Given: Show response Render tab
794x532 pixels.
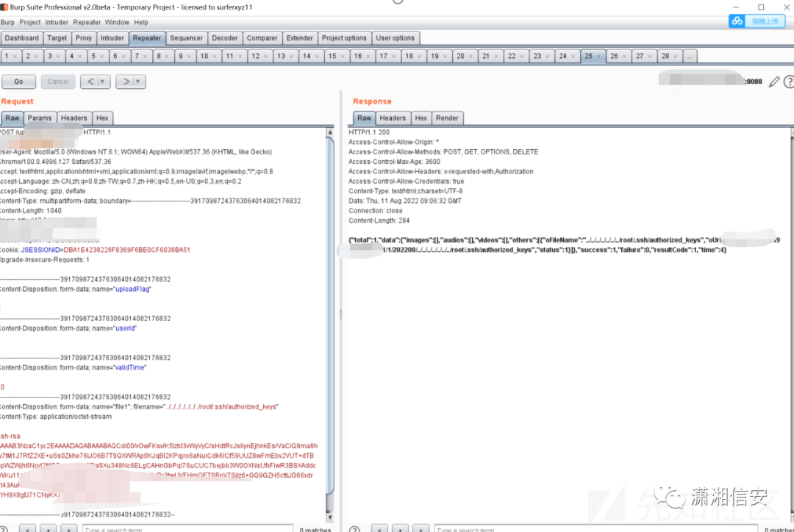Looking at the screenshot, I should (x=447, y=118).
